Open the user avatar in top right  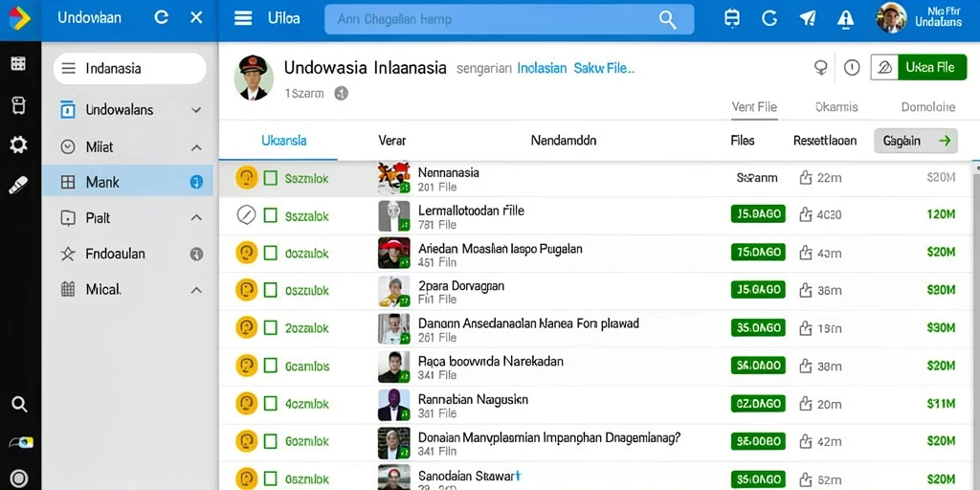click(x=891, y=17)
